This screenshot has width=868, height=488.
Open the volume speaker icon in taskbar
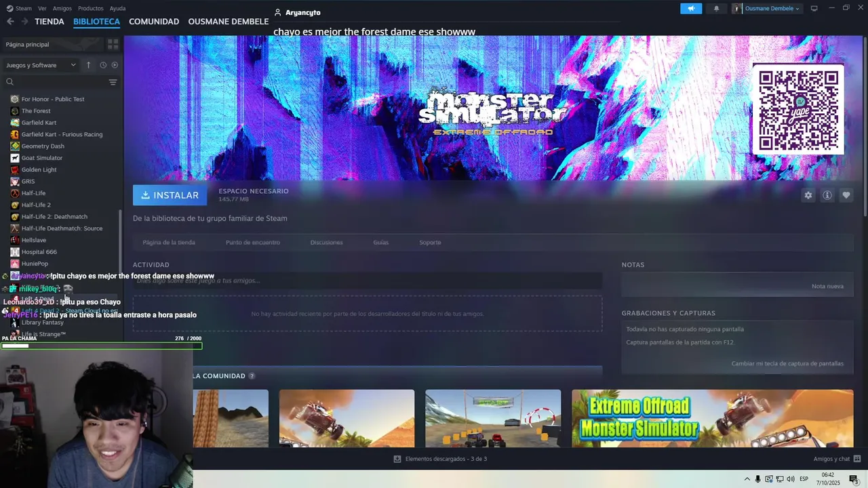pyautogui.click(x=790, y=479)
